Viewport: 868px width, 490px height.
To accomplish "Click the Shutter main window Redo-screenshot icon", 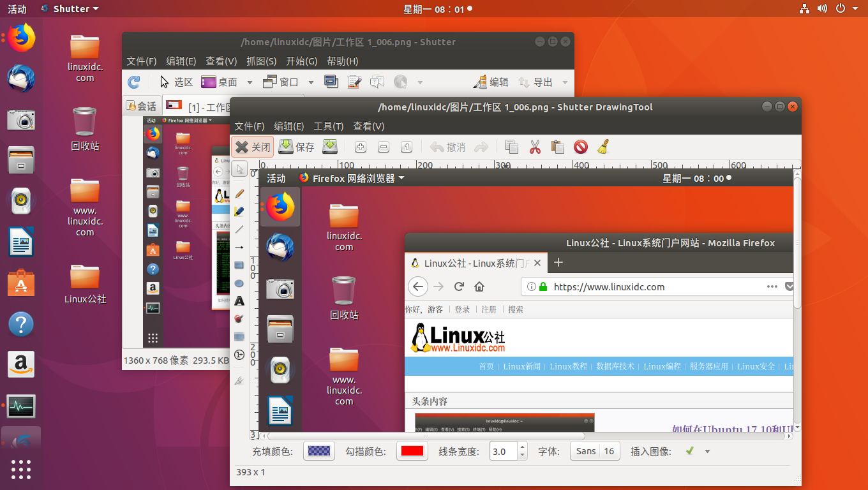I will 134,82.
